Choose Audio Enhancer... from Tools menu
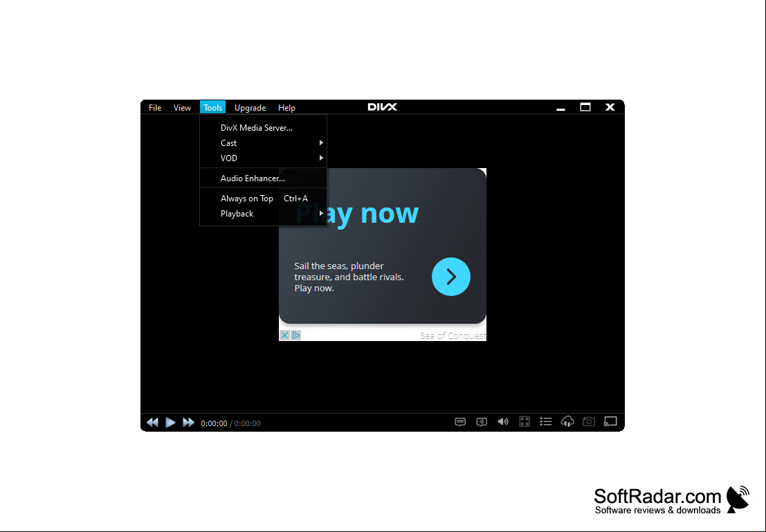The width and height of the screenshot is (766, 532). click(264, 178)
